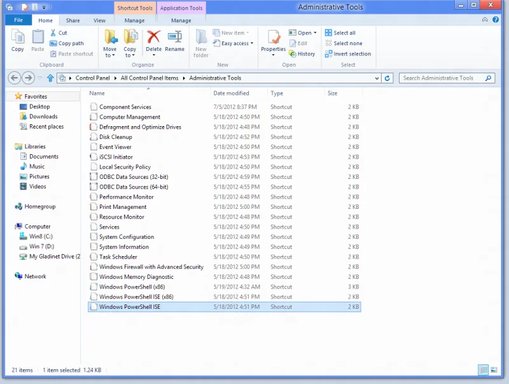Open the Shortcut Tools Manage tab
Screen dimensions: 509x384
[x=134, y=20]
